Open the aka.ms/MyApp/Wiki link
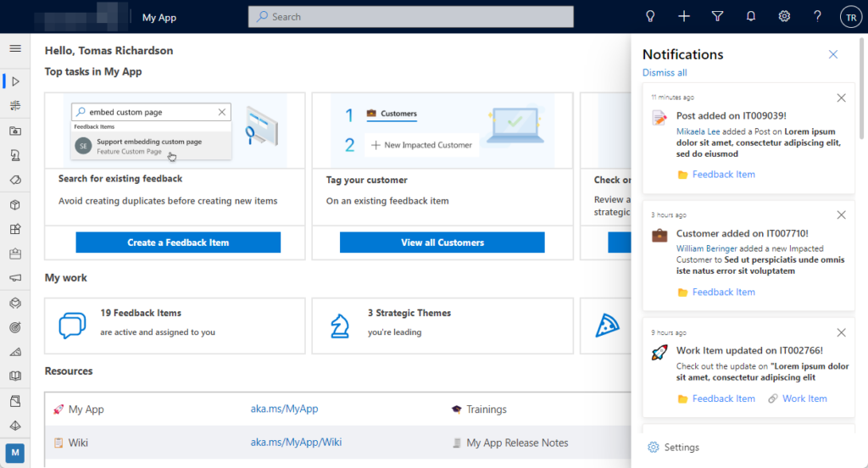 (296, 443)
